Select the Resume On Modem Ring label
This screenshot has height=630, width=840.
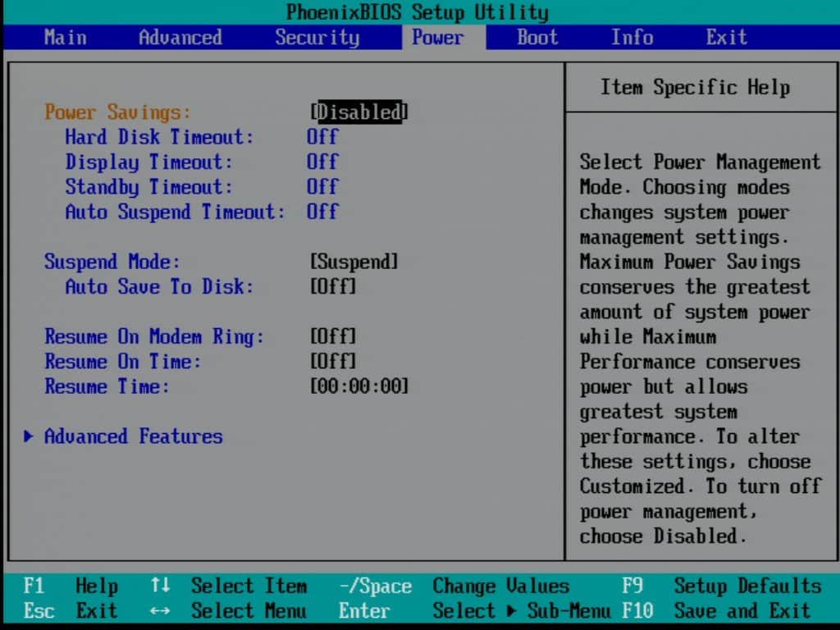click(x=154, y=337)
